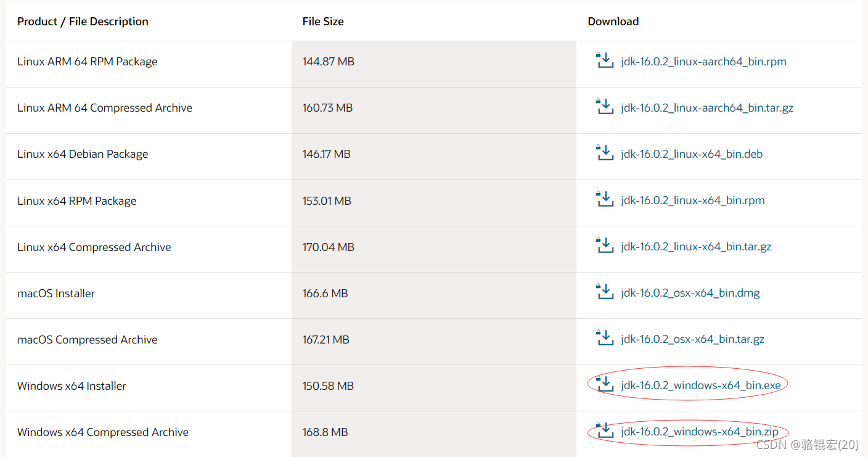
Task: Select the Product / File Description header
Action: click(83, 22)
